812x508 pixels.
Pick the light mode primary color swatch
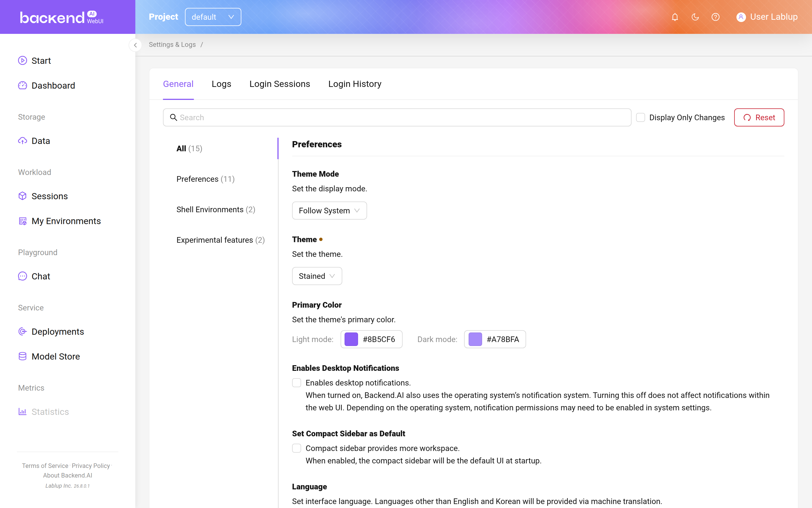coord(351,339)
